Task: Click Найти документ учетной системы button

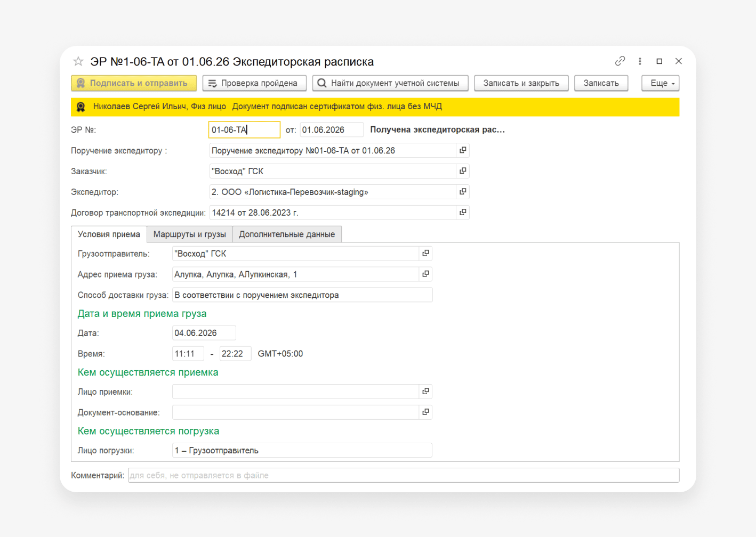Action: click(x=390, y=83)
